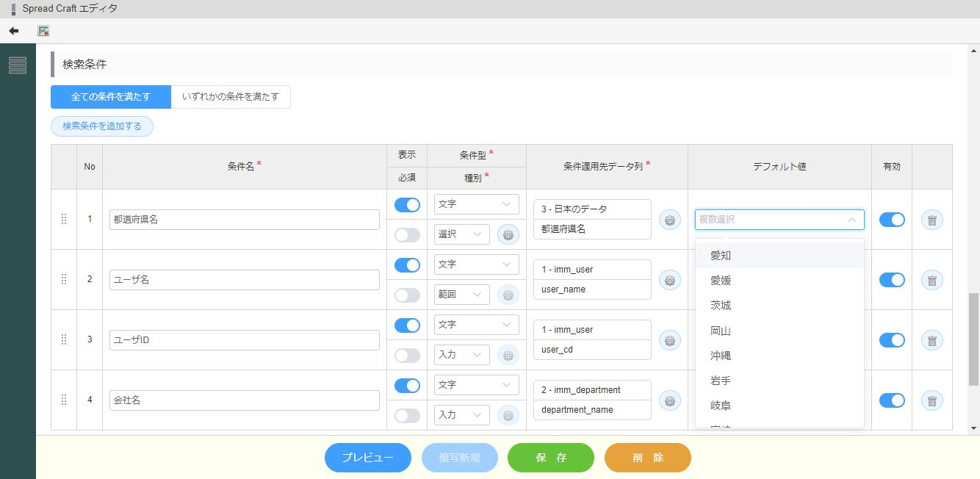This screenshot has height=479, width=980.
Task: Switch to いずれかの条件を満たす tab
Action: point(231,97)
